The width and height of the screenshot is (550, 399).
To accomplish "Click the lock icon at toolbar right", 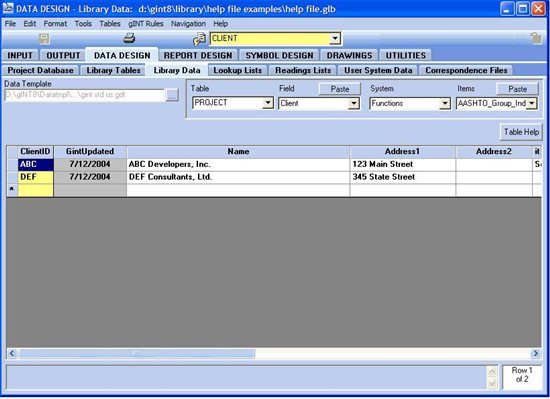I will tap(536, 38).
